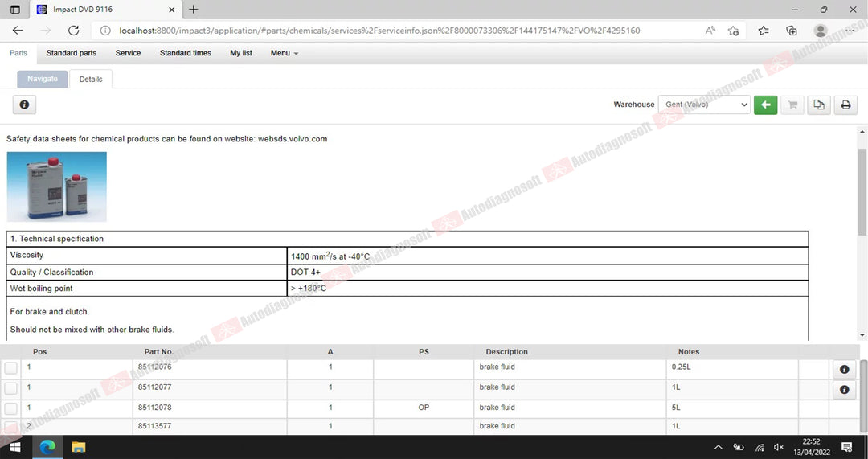Viewport: 868px width, 459px height.
Task: Click the muted volume tray icon
Action: point(779,447)
